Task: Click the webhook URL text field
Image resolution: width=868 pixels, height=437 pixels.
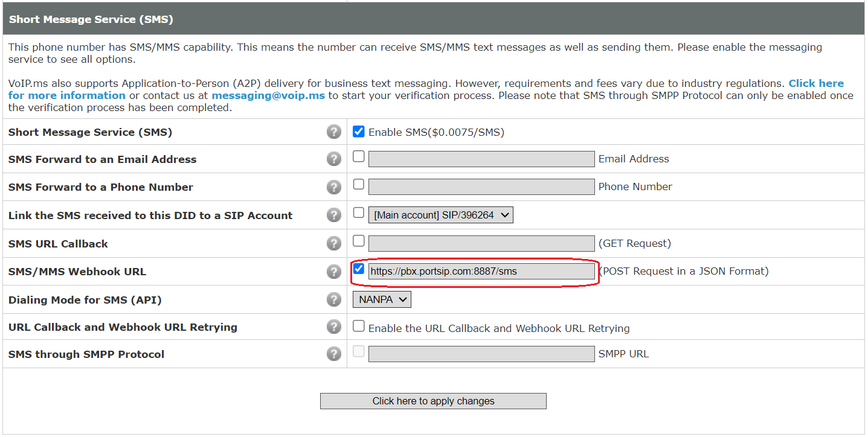Action: coord(481,272)
